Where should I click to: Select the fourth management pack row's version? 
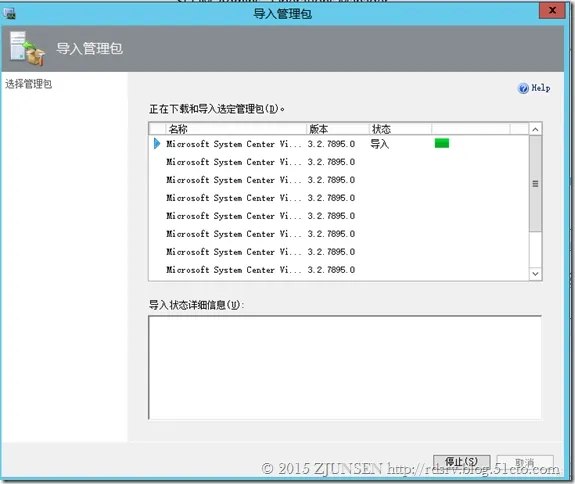(331, 198)
